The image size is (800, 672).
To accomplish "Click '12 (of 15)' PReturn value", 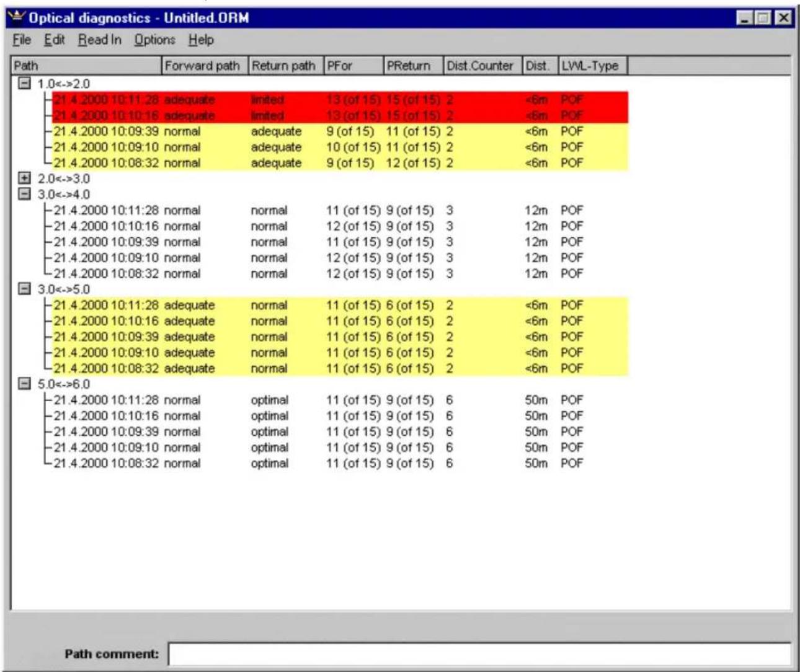I will pos(413,162).
